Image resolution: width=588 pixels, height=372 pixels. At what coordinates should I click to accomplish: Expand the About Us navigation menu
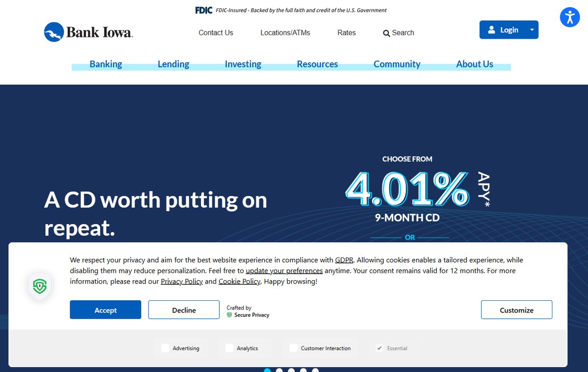(474, 64)
